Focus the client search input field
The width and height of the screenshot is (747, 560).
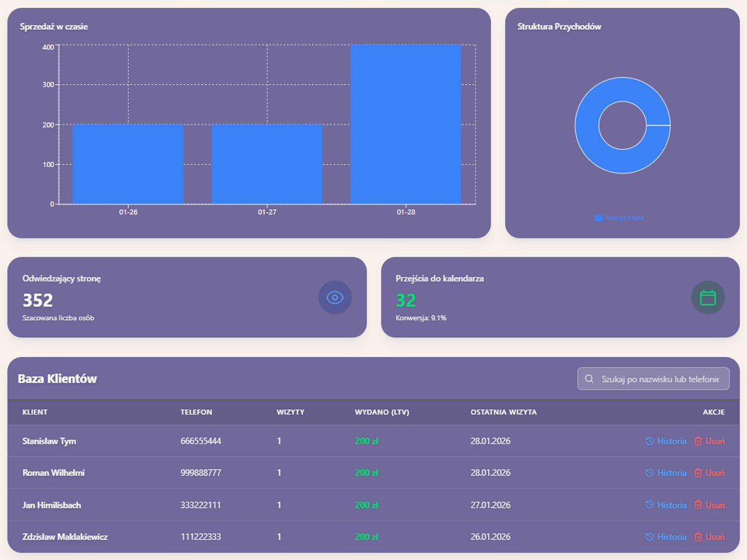[660, 379]
